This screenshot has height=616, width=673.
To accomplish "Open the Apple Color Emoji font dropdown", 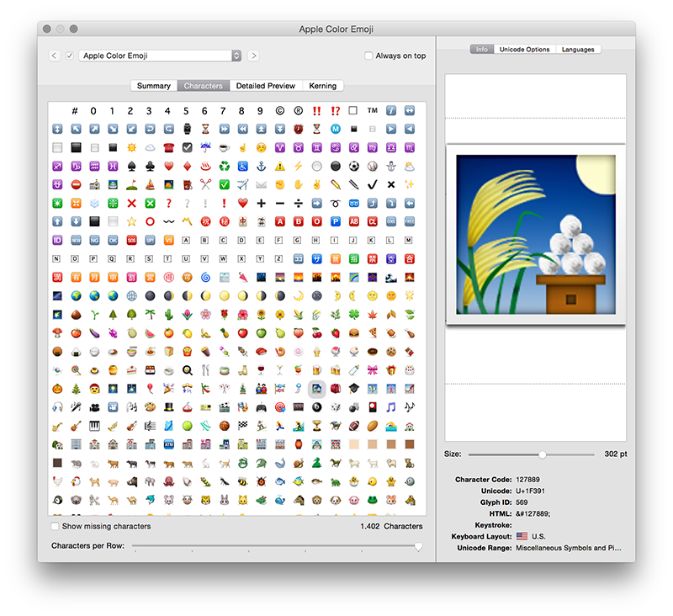I will [160, 56].
